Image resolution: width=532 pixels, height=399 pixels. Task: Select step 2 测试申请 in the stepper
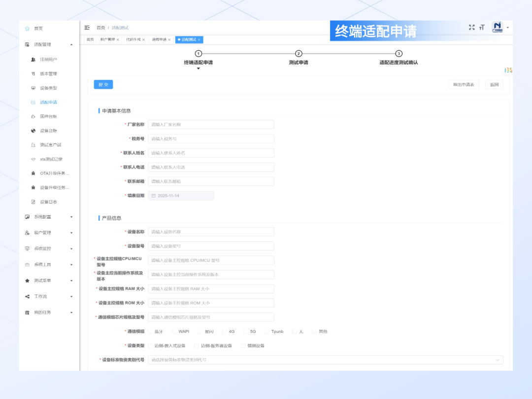(x=299, y=53)
